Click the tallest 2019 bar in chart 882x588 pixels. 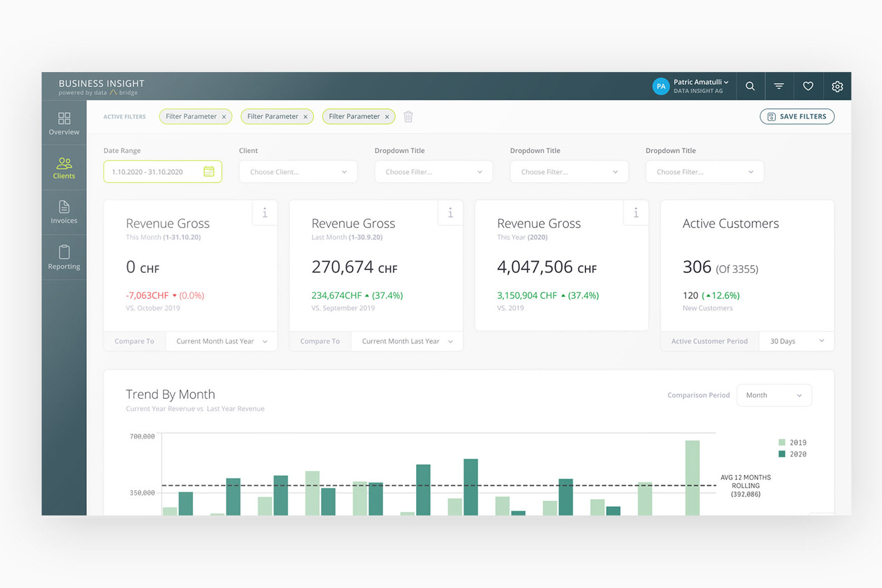[x=692, y=478]
